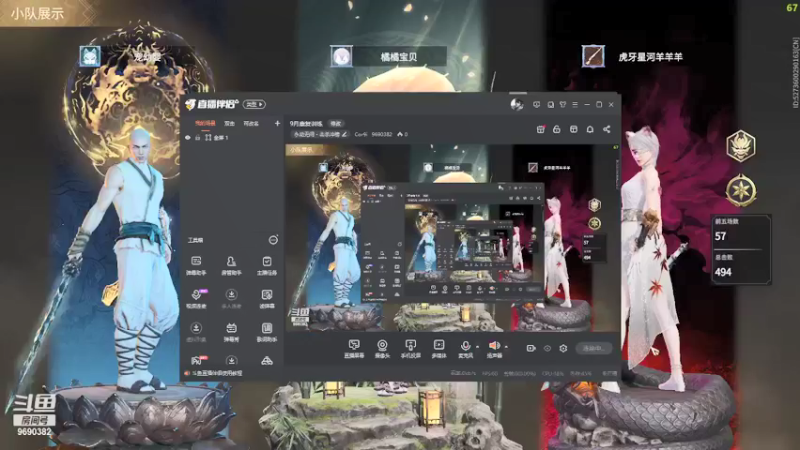Open the danmaku show tool (弹幕秀)
800x450 pixels.
click(231, 332)
